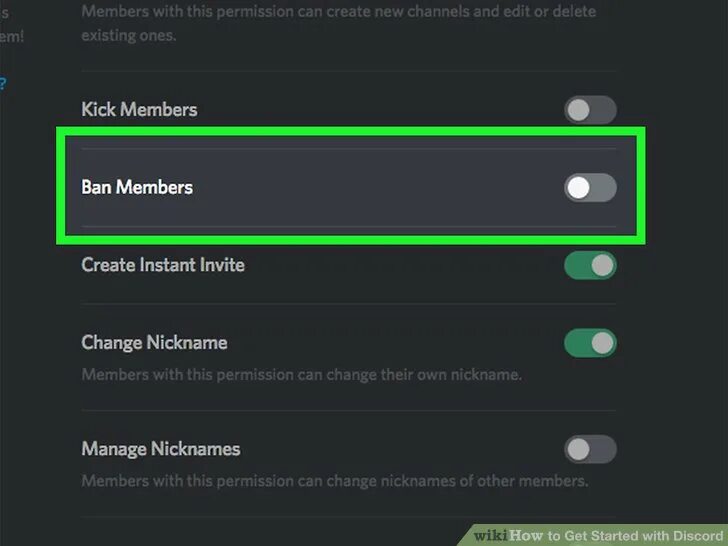
Task: Click the nicknames of other members description
Action: coord(335,481)
